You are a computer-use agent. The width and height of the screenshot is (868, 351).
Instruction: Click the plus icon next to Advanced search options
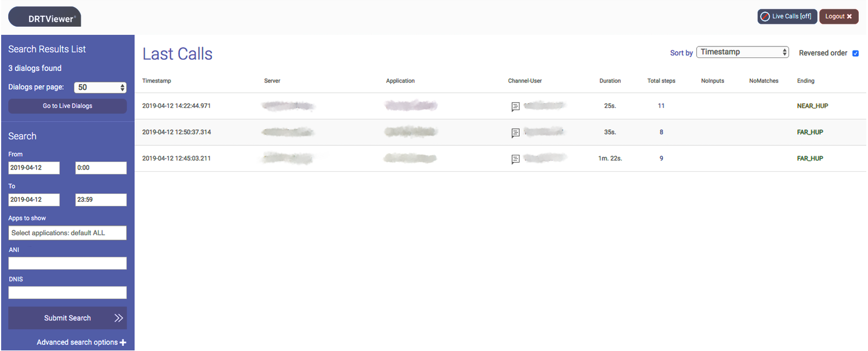123,342
